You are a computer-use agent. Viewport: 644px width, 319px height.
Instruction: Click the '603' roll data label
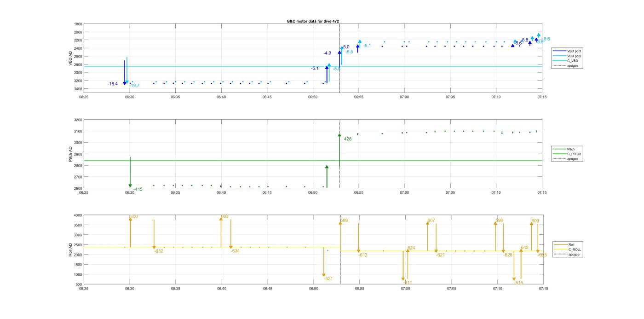tap(225, 216)
